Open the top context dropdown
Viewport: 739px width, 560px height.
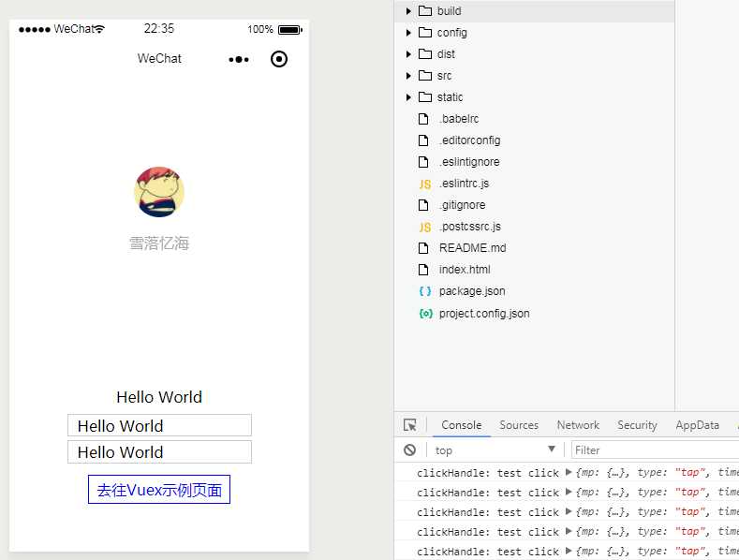(495, 449)
